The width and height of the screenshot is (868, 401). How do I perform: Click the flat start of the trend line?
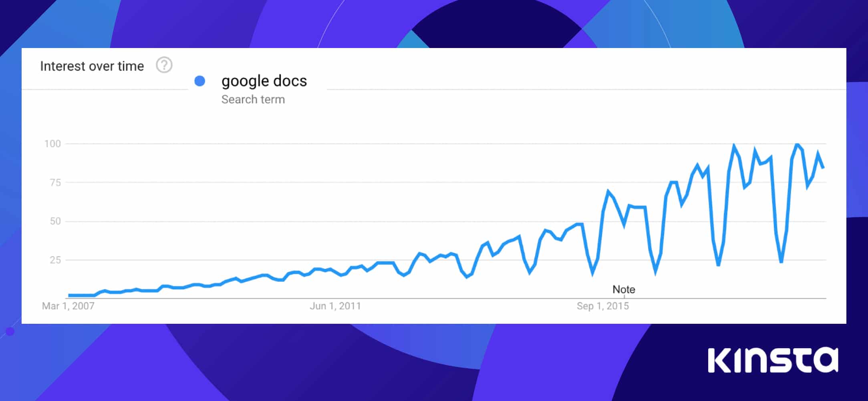(x=82, y=295)
